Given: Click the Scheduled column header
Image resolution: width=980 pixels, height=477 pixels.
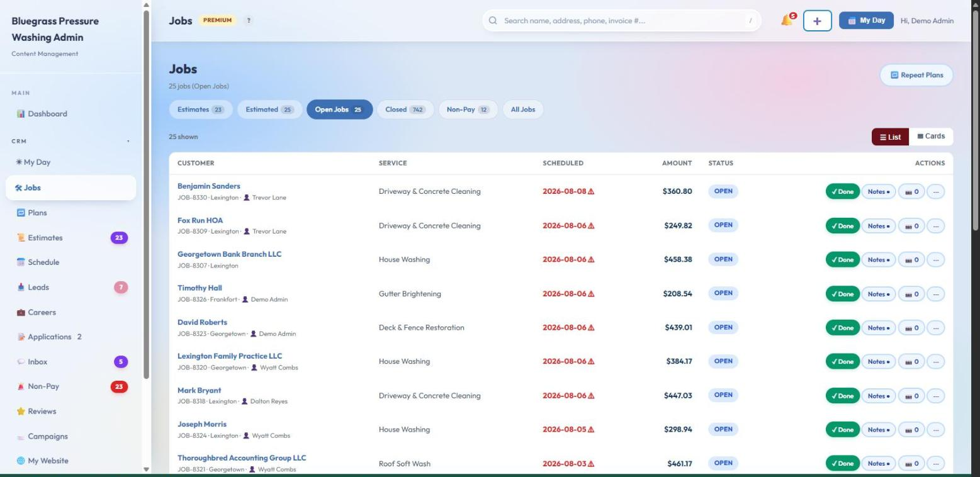Looking at the screenshot, I should pyautogui.click(x=563, y=163).
